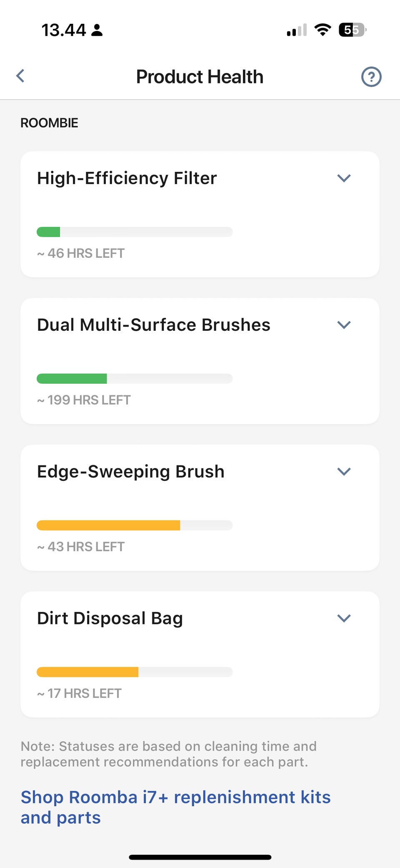Tap the 199 HRS LEFT label

(x=84, y=400)
